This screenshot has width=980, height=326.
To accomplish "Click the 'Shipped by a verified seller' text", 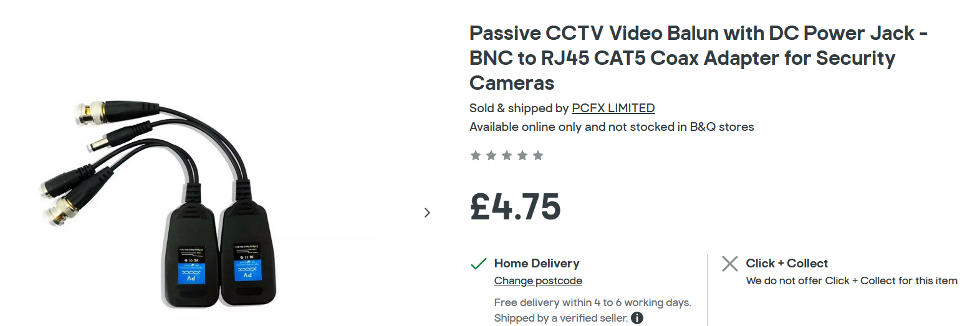I will pos(560,318).
